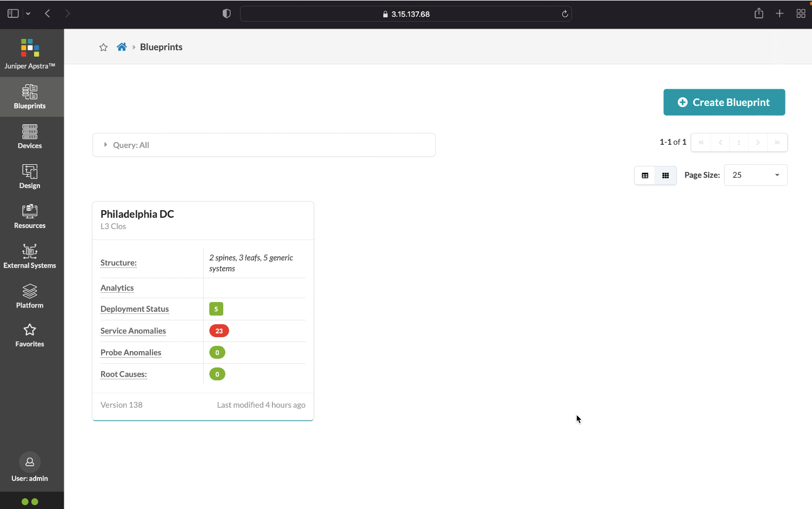Click the green deployment status badge 5

click(216, 309)
